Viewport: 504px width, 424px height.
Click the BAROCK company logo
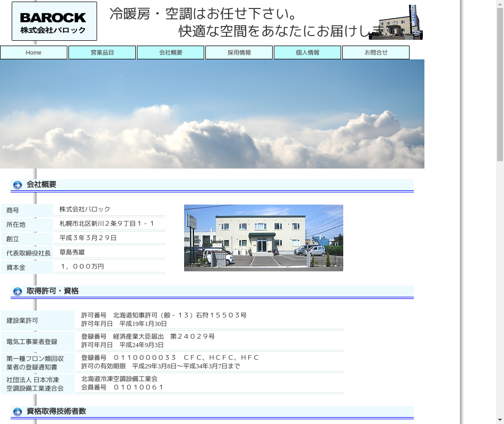54,21
